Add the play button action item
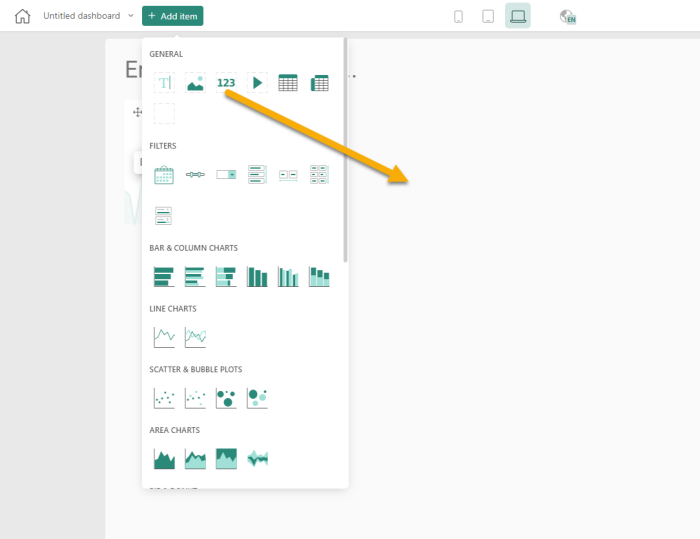The image size is (700, 539). pyautogui.click(x=257, y=83)
